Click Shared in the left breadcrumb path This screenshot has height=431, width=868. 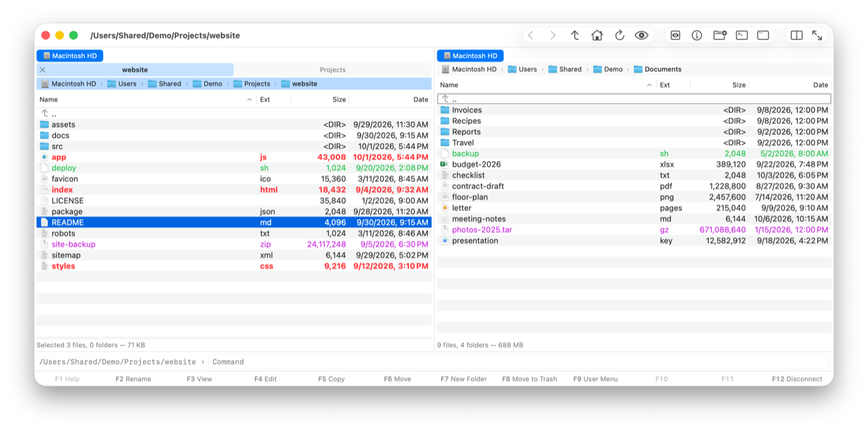[164, 83]
